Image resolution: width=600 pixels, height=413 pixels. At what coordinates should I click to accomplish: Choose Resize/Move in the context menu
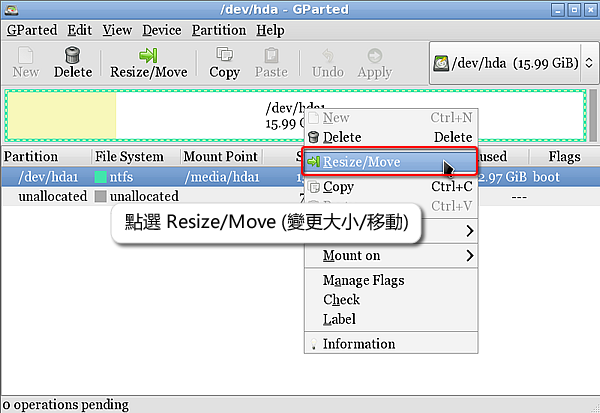(391, 162)
